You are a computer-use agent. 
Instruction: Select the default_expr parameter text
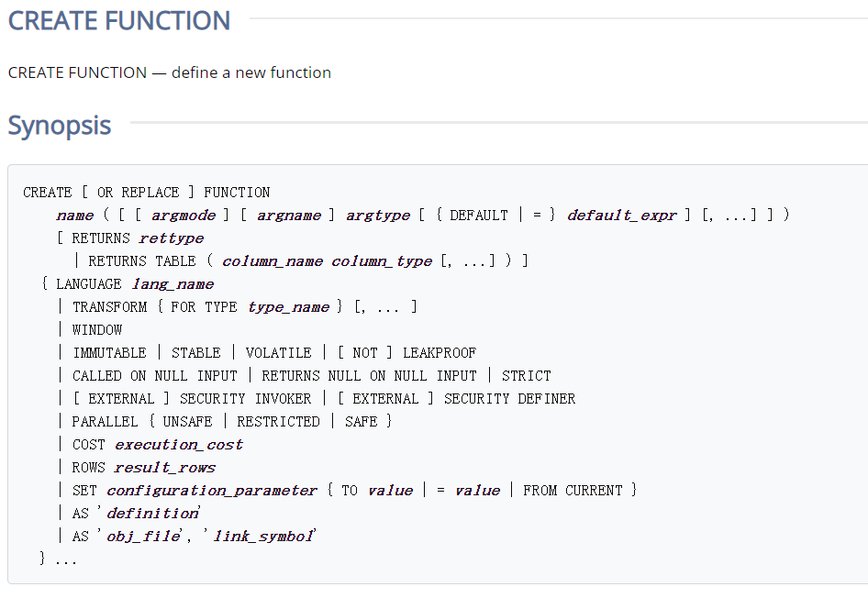[x=621, y=216]
